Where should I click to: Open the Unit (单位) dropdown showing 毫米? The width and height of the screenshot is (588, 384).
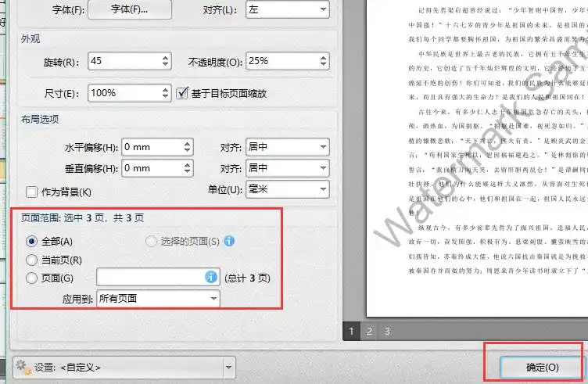288,189
